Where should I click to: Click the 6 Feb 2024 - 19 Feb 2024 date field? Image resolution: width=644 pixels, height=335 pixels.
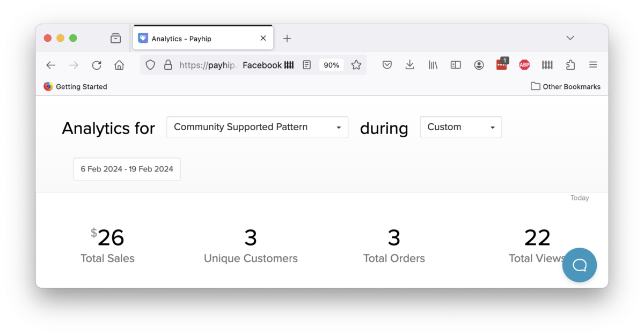(x=127, y=169)
